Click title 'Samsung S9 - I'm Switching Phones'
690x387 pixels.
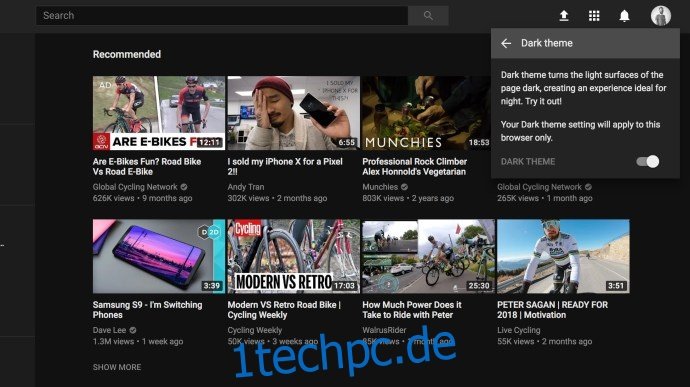(147, 310)
